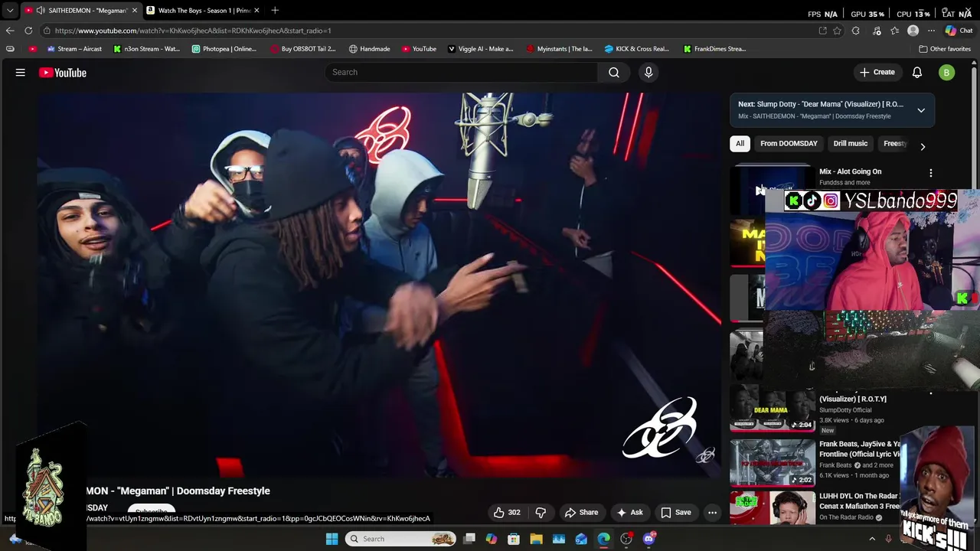Screen dimensions: 980x551
Task: Open the YouTube guide hamburger menu
Action: (x=21, y=73)
